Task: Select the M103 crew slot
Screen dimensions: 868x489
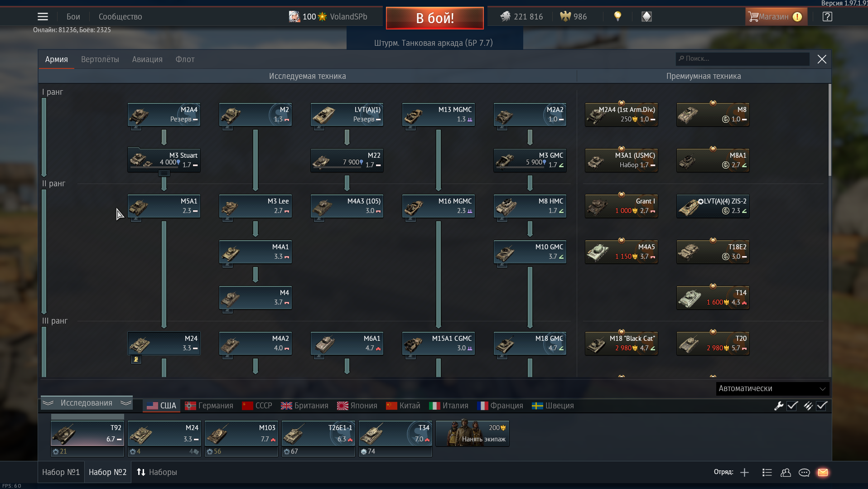Action: pyautogui.click(x=241, y=434)
